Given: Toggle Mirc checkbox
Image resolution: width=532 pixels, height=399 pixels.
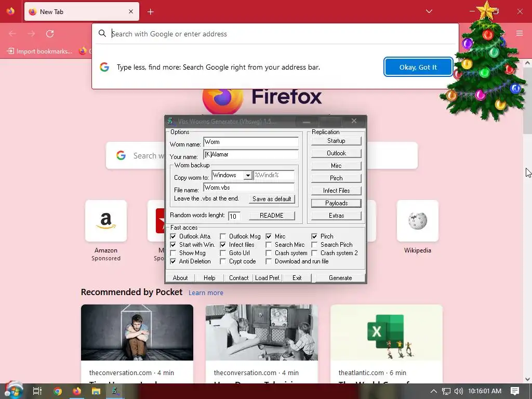Looking at the screenshot, I should point(269,236).
